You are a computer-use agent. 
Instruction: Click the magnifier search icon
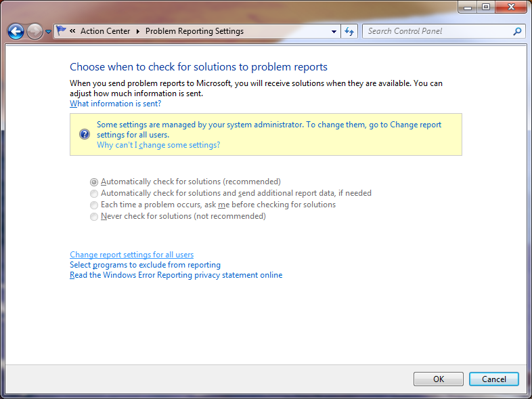[517, 31]
